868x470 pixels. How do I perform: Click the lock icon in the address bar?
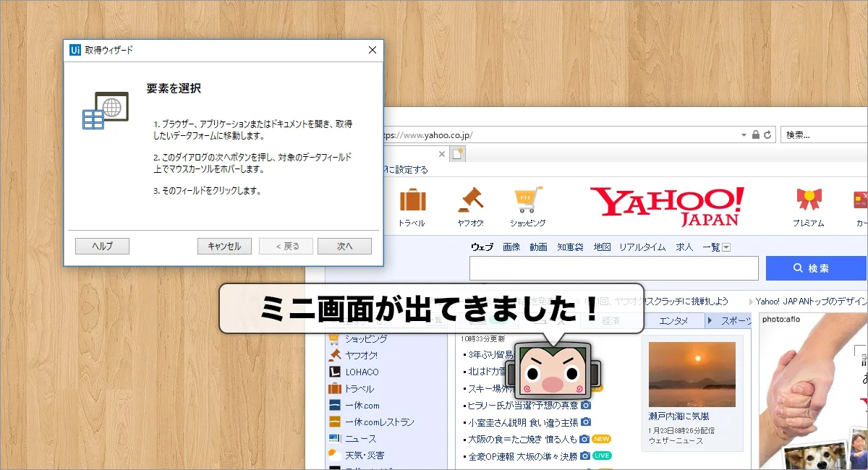[x=756, y=134]
